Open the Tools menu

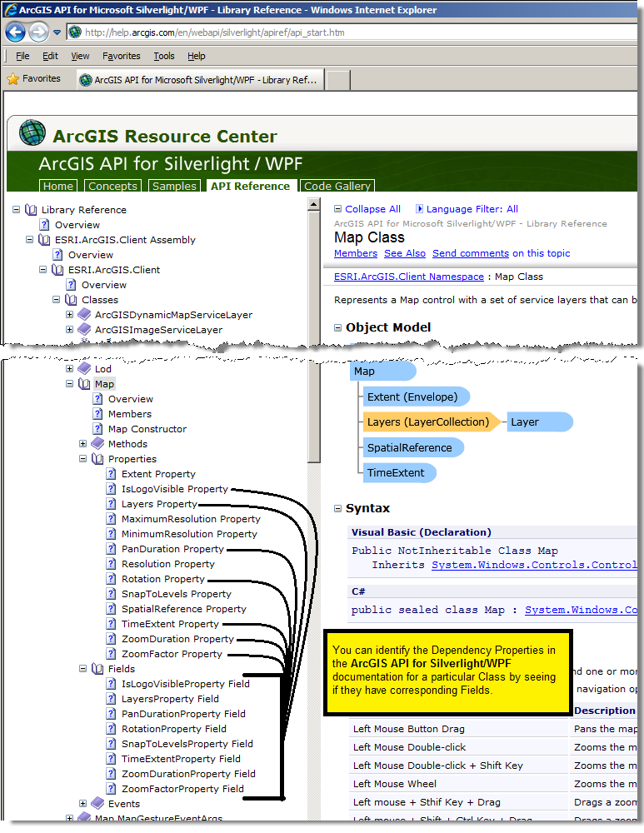tap(163, 56)
